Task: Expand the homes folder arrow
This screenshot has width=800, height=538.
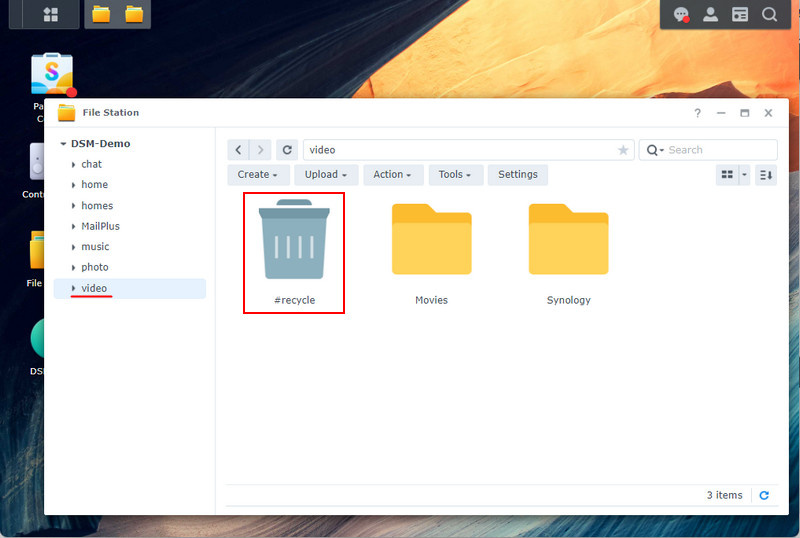Action: (x=73, y=206)
